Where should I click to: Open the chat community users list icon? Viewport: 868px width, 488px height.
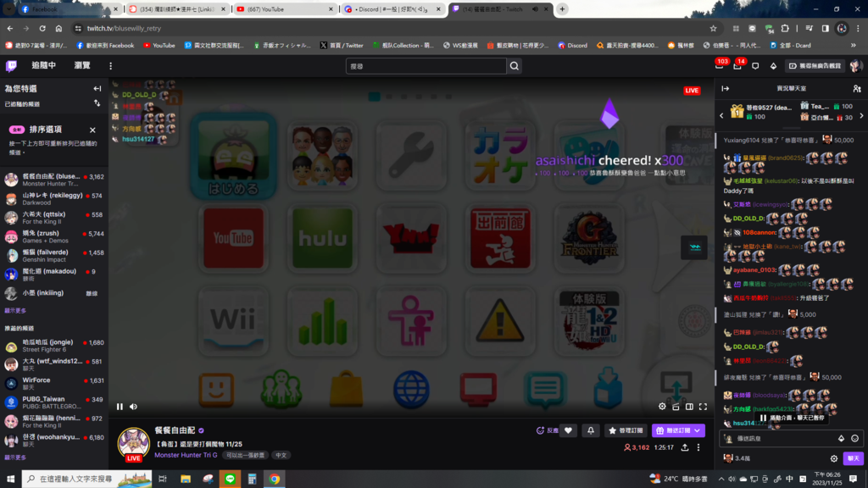click(x=857, y=88)
